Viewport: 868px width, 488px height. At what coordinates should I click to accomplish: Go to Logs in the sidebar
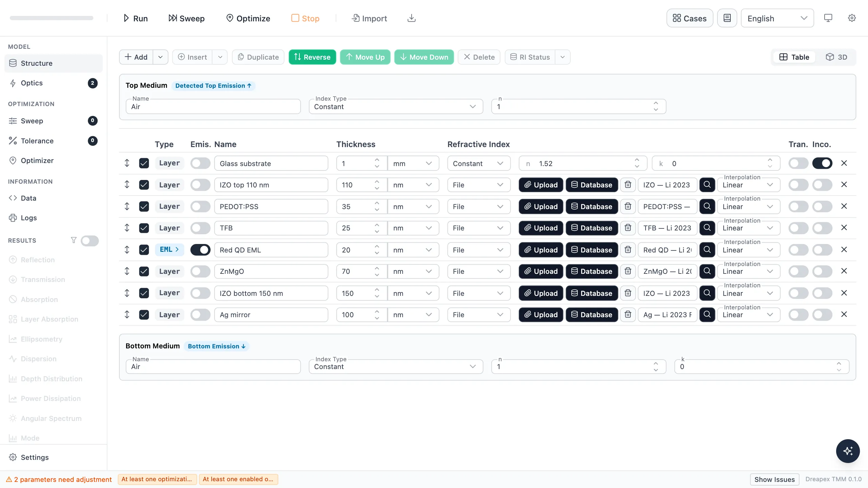coord(53,218)
